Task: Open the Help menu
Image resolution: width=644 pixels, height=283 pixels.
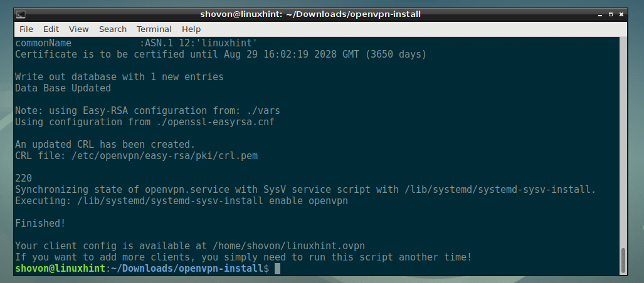Action: tap(191, 29)
